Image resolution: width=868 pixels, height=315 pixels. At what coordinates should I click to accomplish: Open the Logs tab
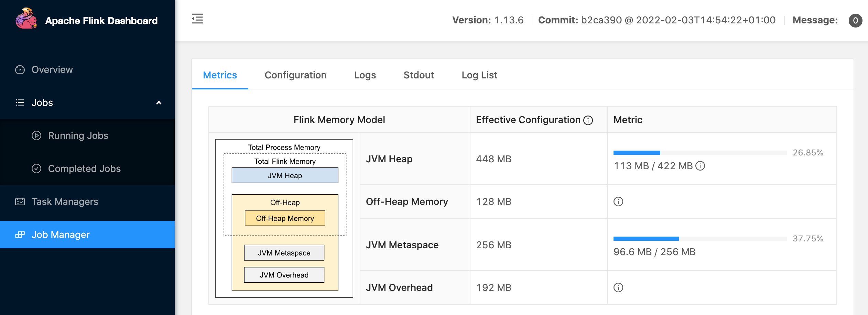[365, 75]
